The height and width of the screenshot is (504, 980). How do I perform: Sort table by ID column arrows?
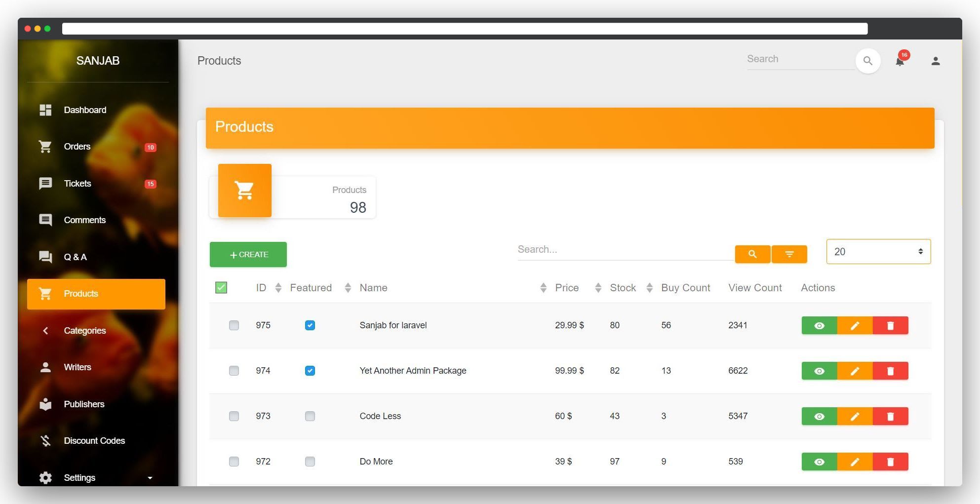[278, 288]
